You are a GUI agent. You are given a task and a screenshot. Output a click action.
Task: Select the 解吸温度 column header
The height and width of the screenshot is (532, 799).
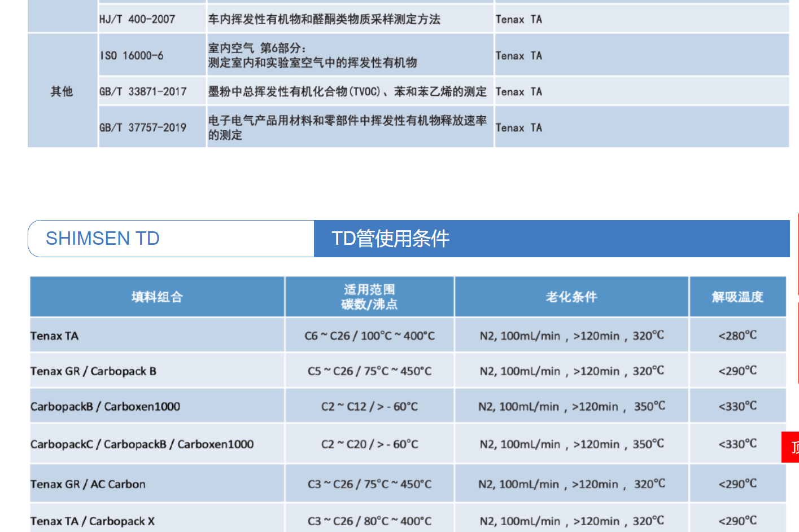737,297
